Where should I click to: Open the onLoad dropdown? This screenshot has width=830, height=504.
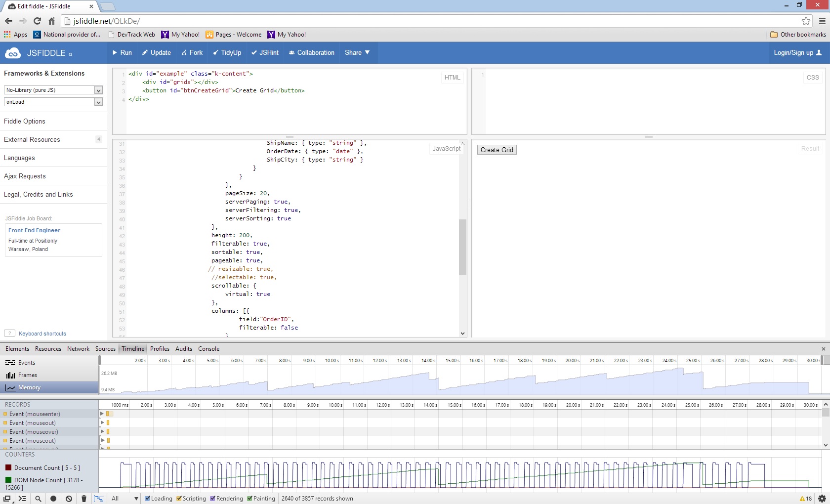pos(53,102)
